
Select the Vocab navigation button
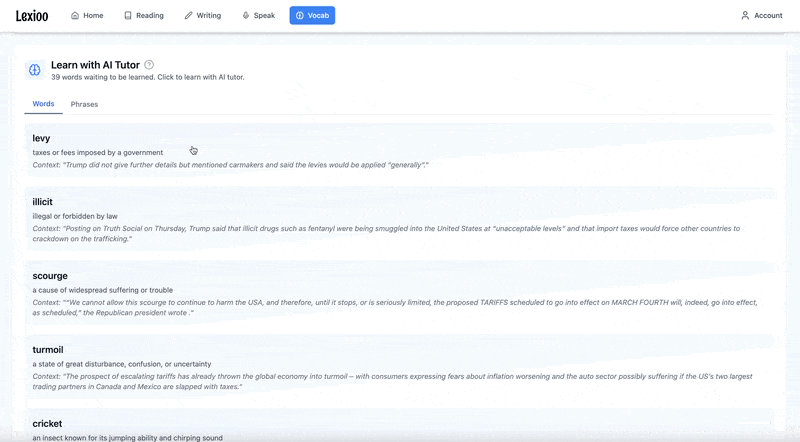click(312, 15)
